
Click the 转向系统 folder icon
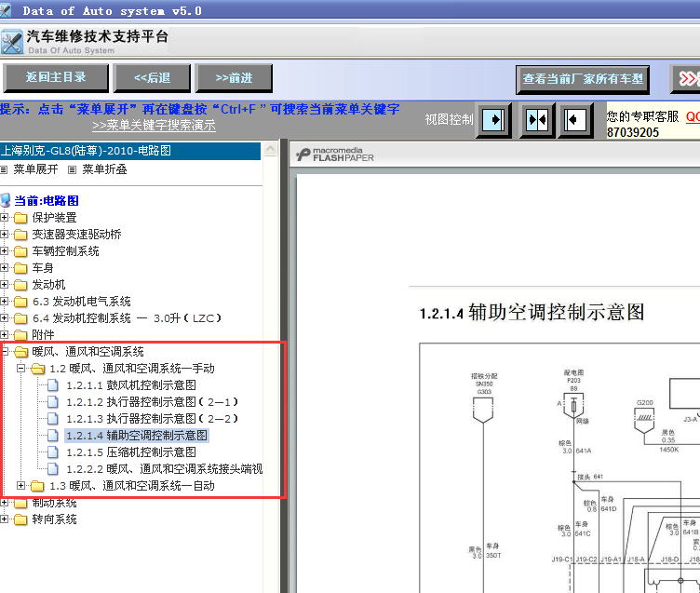coord(20,519)
